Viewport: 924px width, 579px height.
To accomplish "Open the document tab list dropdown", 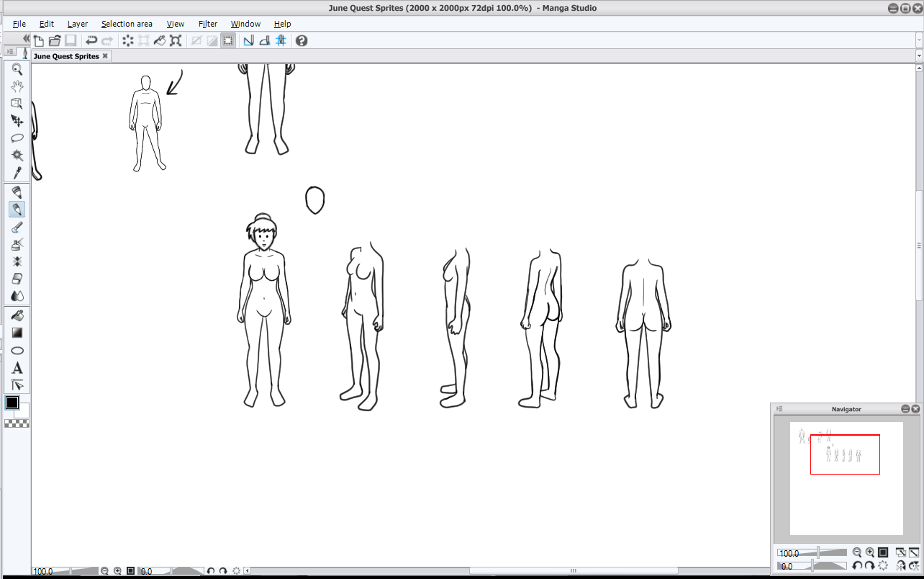I will pyautogui.click(x=919, y=56).
